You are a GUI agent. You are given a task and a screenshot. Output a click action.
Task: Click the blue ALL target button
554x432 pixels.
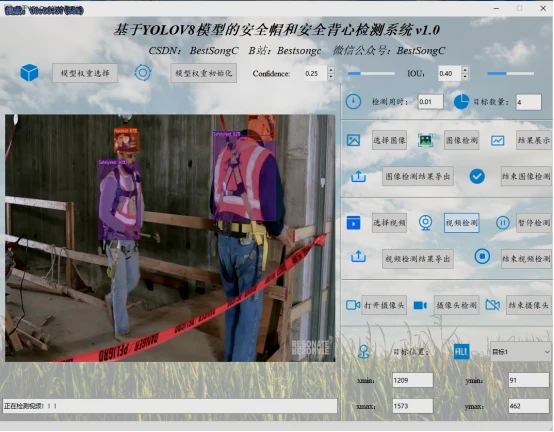pyautogui.click(x=461, y=352)
